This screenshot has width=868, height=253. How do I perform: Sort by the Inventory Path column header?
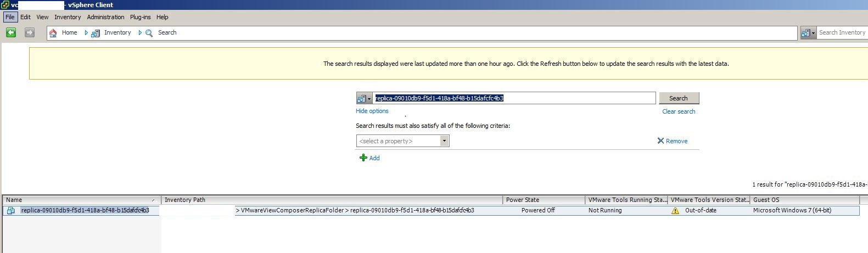(x=332, y=200)
